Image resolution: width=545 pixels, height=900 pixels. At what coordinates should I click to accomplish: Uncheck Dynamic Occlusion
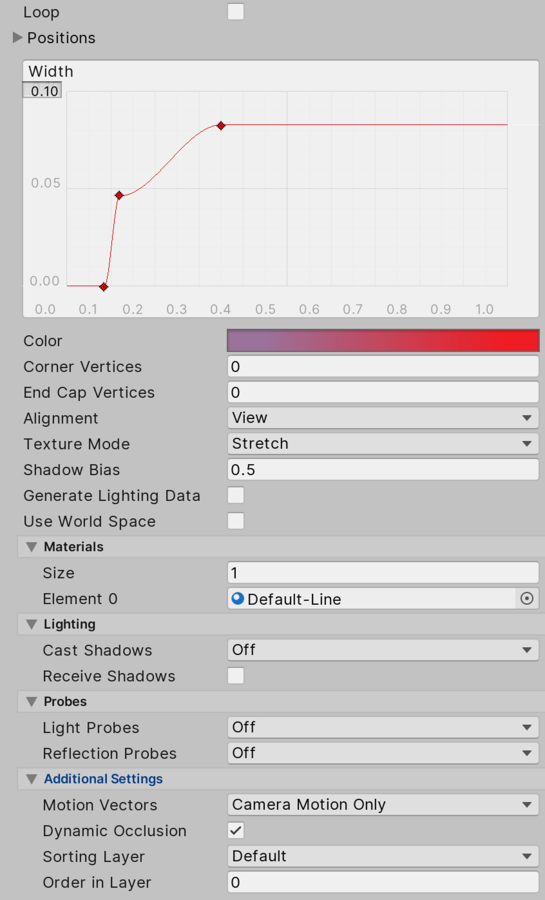point(236,830)
